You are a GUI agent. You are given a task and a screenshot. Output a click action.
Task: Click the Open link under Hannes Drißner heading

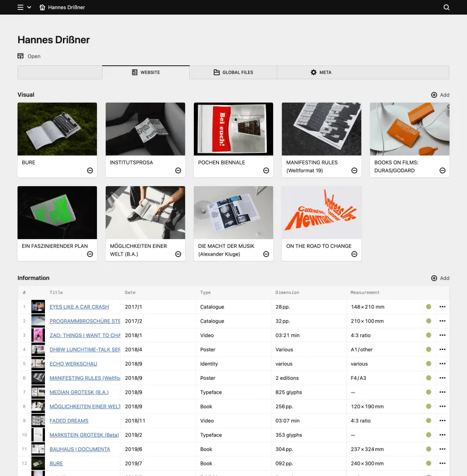pyautogui.click(x=34, y=56)
